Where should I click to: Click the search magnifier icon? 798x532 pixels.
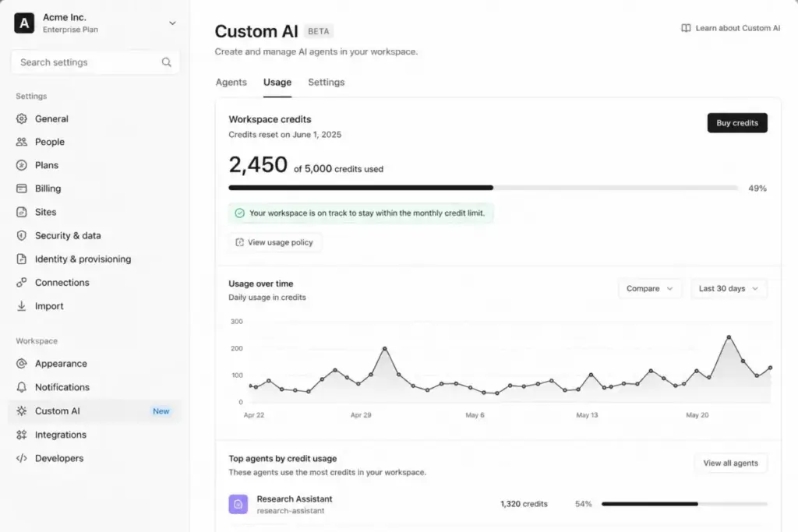pos(167,62)
